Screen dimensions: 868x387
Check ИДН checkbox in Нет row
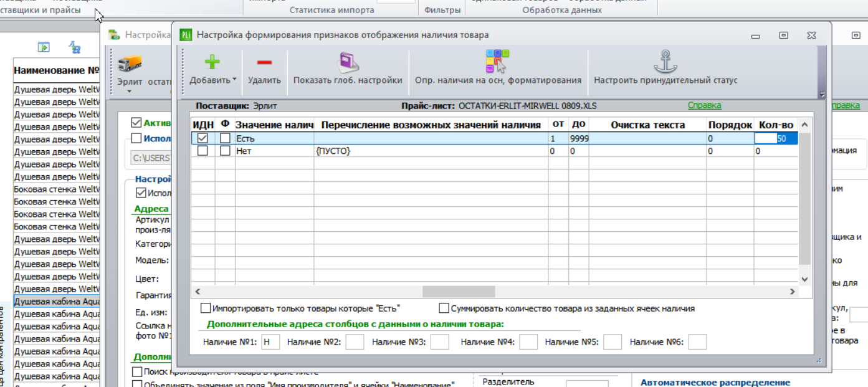coord(203,151)
